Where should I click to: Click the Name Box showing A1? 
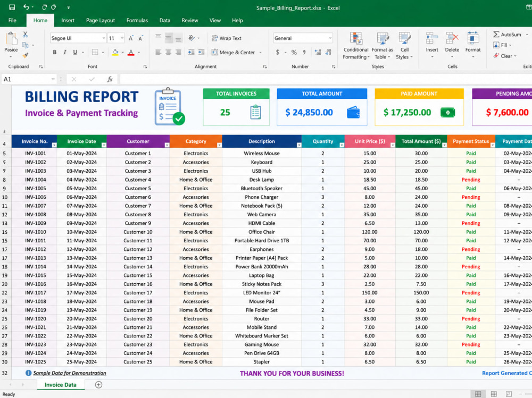(29, 79)
